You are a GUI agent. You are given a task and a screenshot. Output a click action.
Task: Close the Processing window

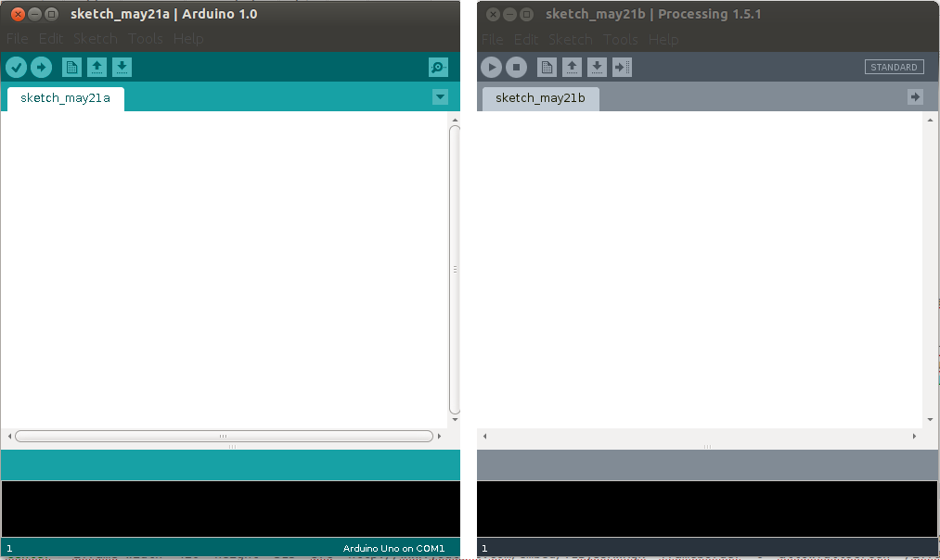[493, 15]
